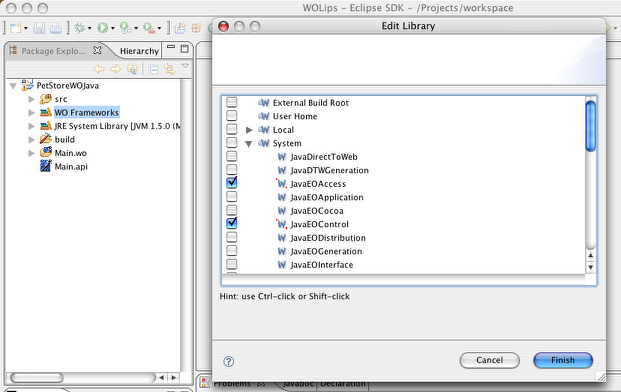Click the Up folder icon in Package Explorer
The height and width of the screenshot is (392, 621).
pos(132,69)
